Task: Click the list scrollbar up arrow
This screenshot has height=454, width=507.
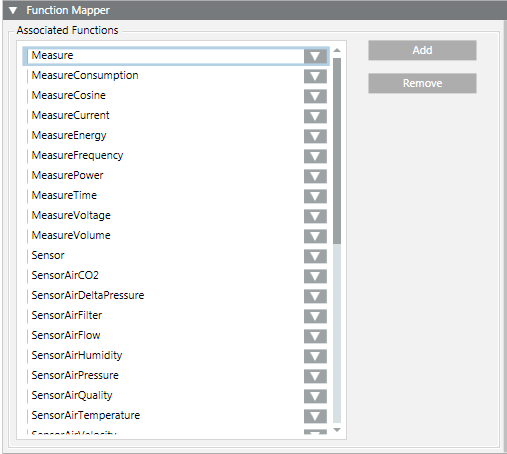Action: 337,51
